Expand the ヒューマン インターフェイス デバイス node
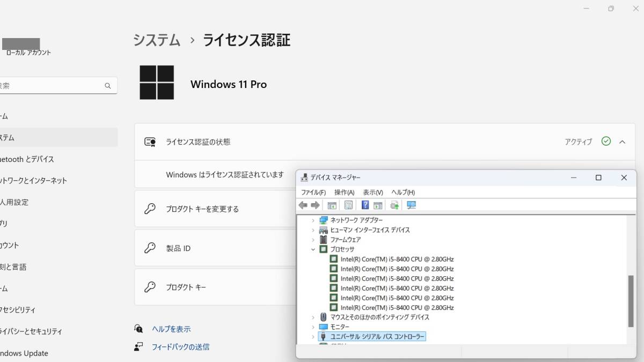 (313, 230)
